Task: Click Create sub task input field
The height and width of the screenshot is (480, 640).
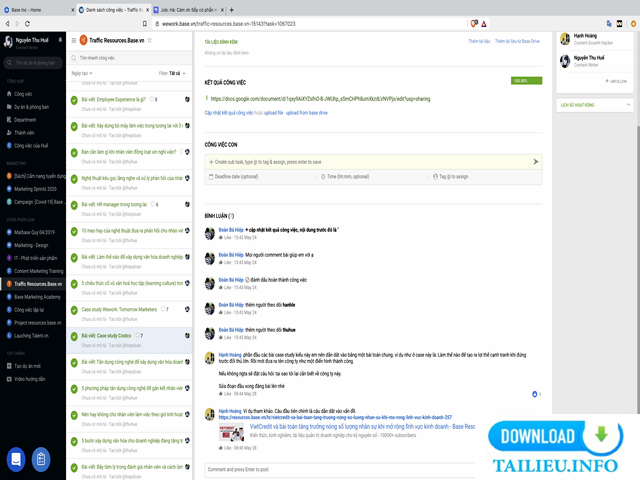Action: (x=367, y=162)
